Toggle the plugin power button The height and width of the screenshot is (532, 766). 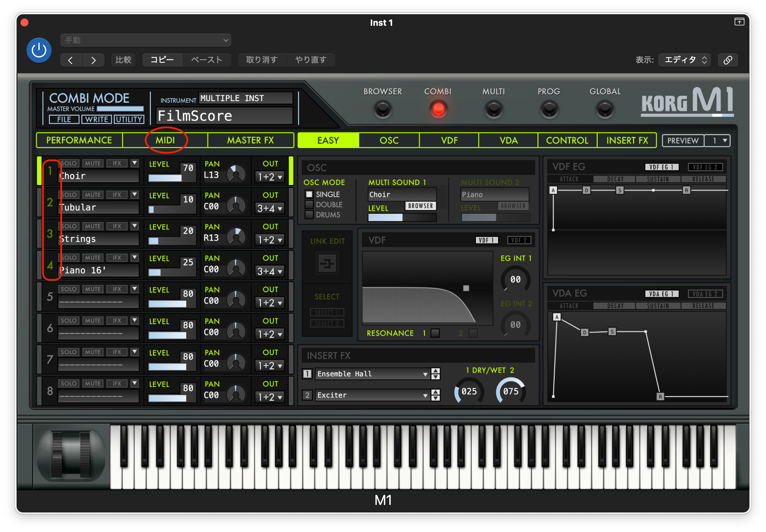(39, 50)
